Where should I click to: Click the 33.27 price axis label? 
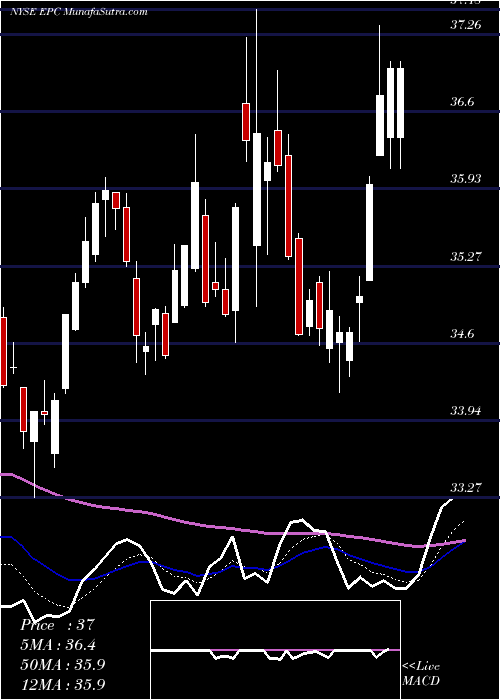tap(466, 487)
